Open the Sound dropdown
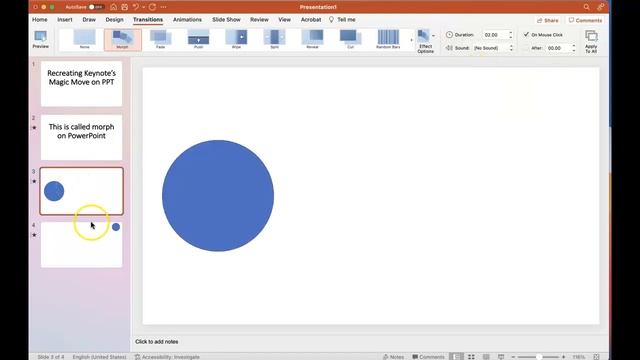Image resolution: width=640 pixels, height=360 pixels. pyautogui.click(x=493, y=48)
